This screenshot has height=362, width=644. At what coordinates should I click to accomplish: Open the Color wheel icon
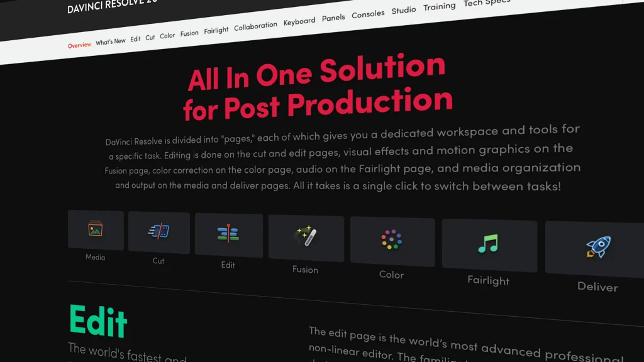pos(392,241)
